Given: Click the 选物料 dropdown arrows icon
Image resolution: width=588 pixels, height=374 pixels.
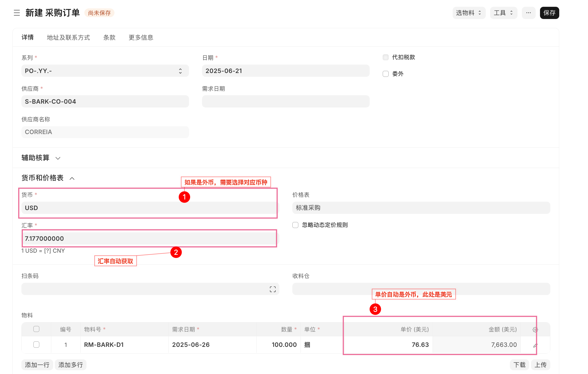Looking at the screenshot, I should pyautogui.click(x=480, y=13).
